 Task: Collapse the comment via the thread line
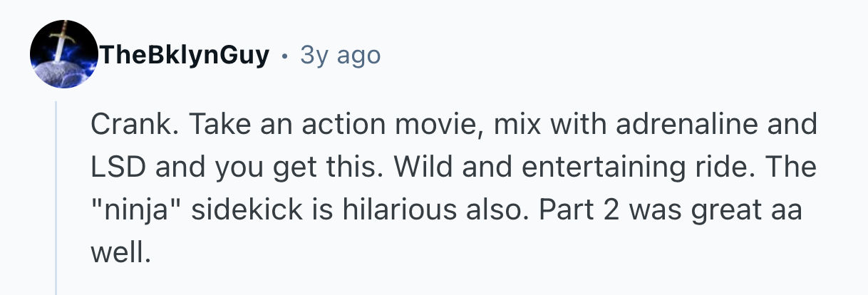click(56, 200)
